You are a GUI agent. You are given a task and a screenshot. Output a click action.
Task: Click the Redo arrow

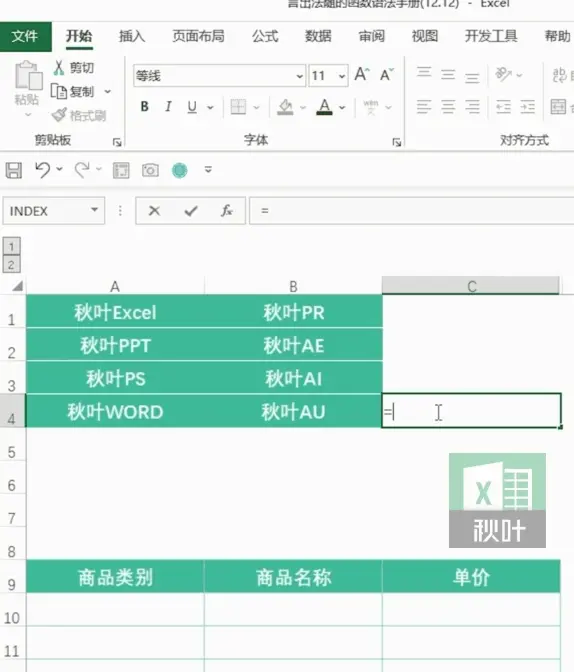[82, 170]
